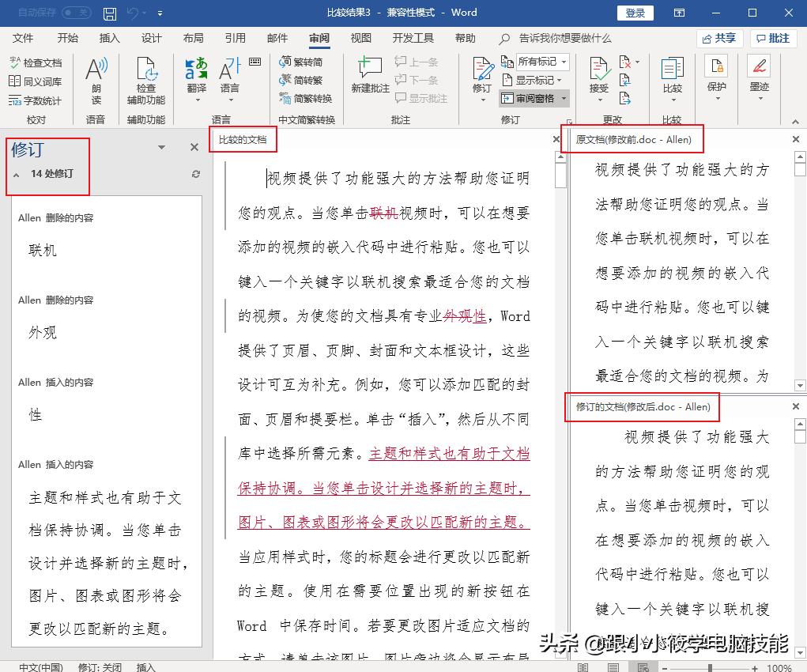807x672 pixels.
Task: Open the 语言 language menu
Action: [229, 79]
